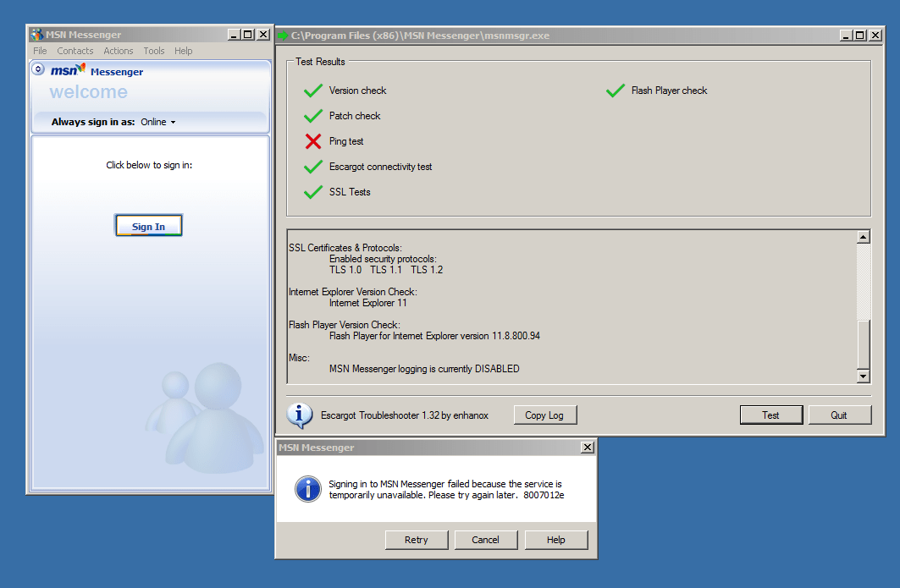Screen dimensions: 900x588
Task: Click the error message text with code 8007012e
Action: [x=446, y=489]
